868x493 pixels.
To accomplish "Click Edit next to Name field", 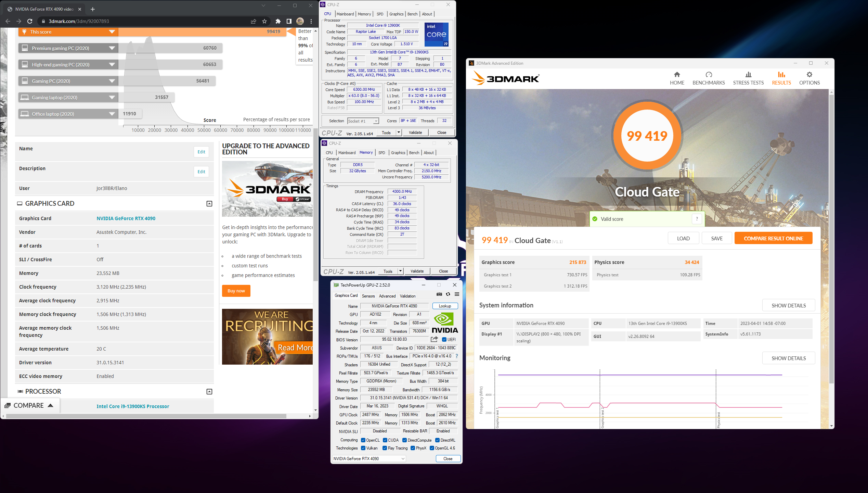I will click(x=201, y=152).
